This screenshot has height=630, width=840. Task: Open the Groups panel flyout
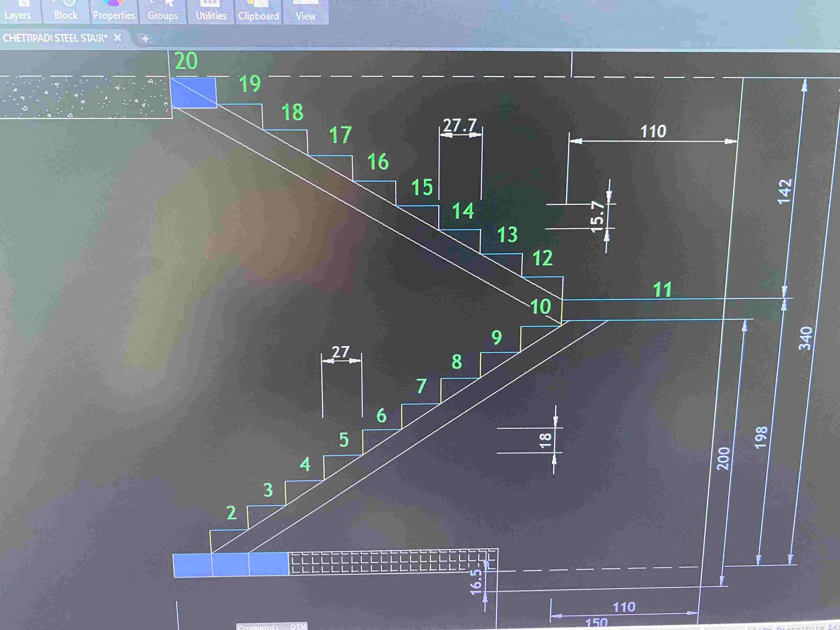point(163,16)
